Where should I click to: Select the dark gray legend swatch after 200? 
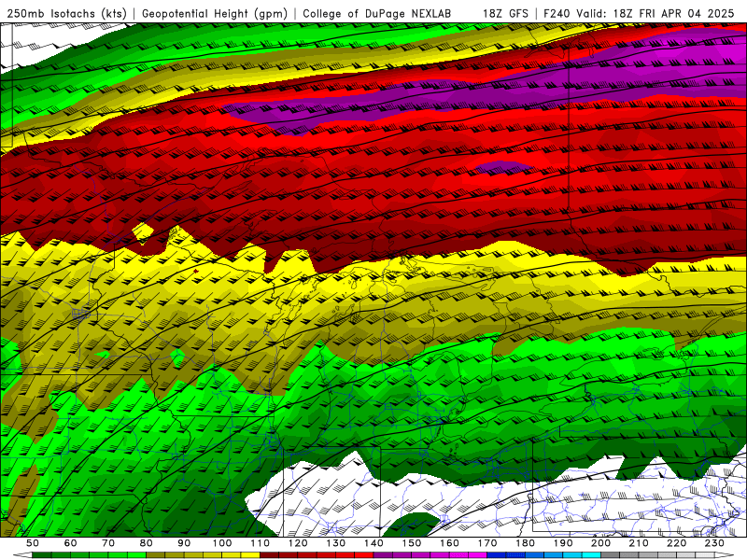pos(611,555)
